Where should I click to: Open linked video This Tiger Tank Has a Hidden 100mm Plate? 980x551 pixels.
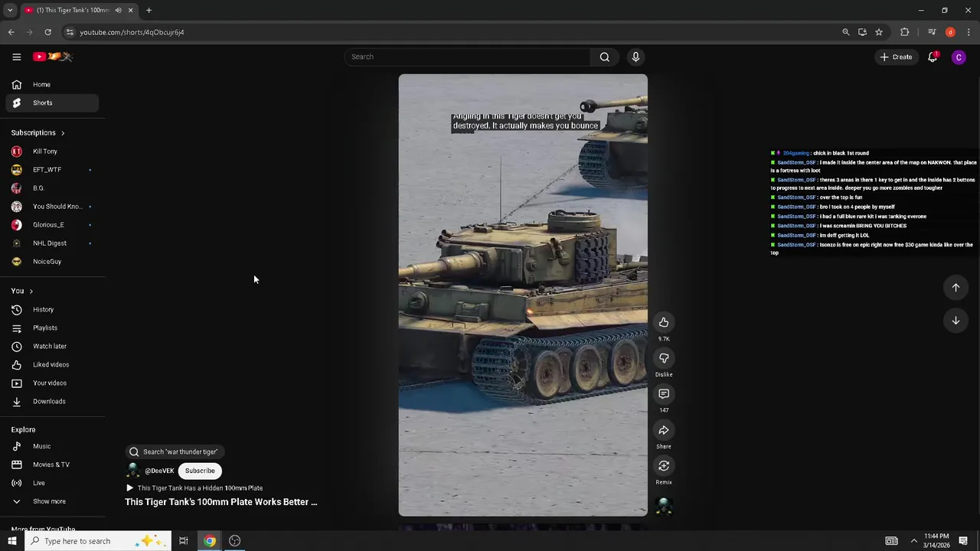[x=194, y=488]
